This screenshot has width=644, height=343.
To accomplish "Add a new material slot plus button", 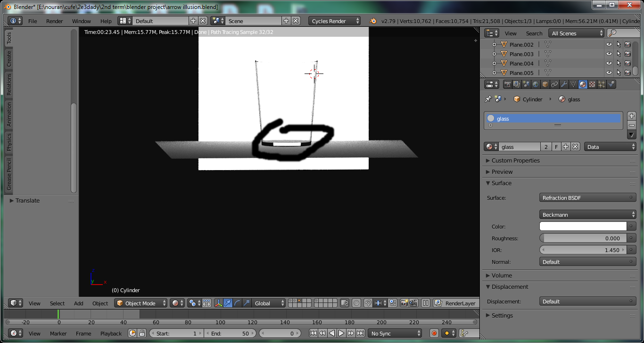I will [632, 116].
